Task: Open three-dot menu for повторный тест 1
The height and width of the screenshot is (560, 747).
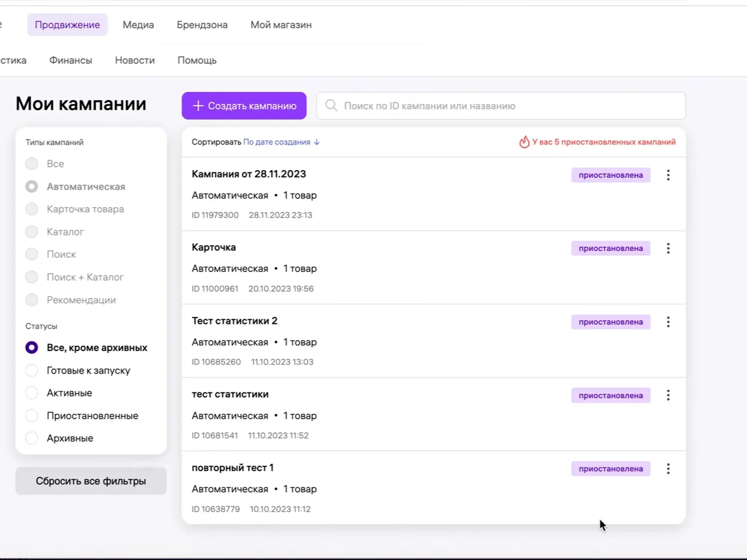Action: [x=668, y=469]
